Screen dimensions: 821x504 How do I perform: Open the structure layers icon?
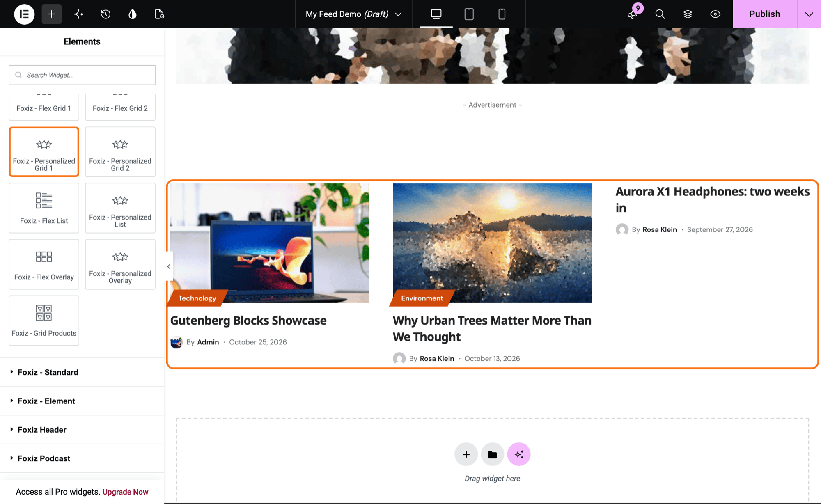pyautogui.click(x=688, y=14)
